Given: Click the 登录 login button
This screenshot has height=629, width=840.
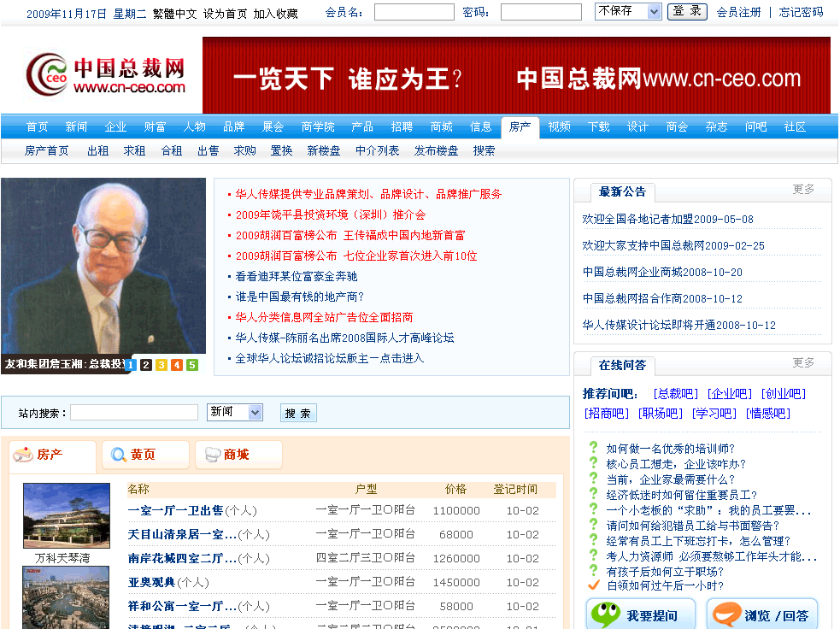Looking at the screenshot, I should click(x=687, y=11).
